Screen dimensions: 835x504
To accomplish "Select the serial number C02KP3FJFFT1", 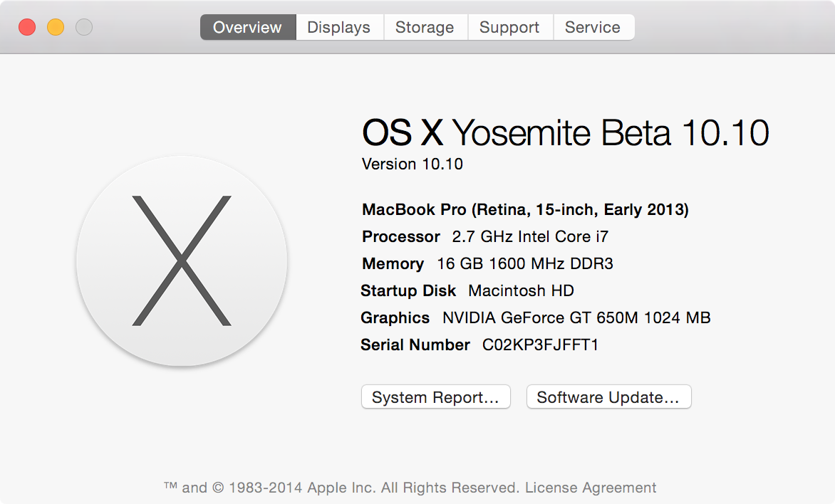I will pyautogui.click(x=540, y=345).
